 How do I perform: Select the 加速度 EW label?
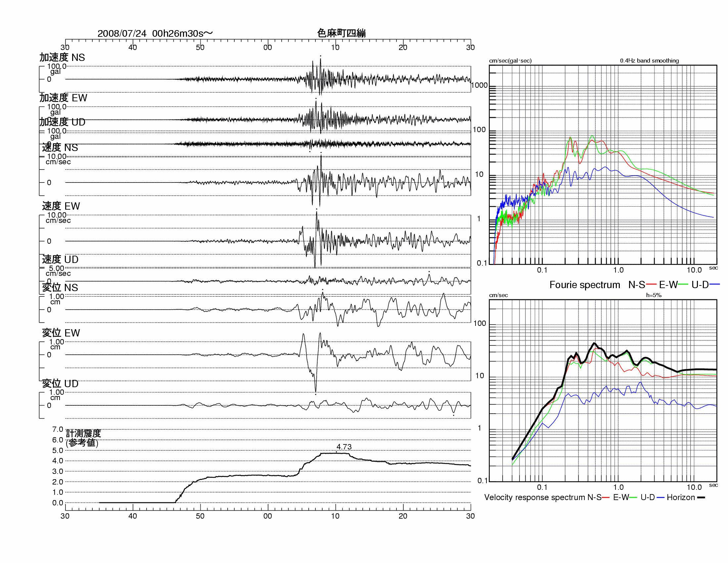pyautogui.click(x=63, y=98)
